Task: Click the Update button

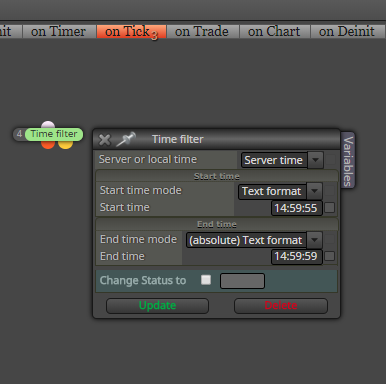Action: pos(157,306)
